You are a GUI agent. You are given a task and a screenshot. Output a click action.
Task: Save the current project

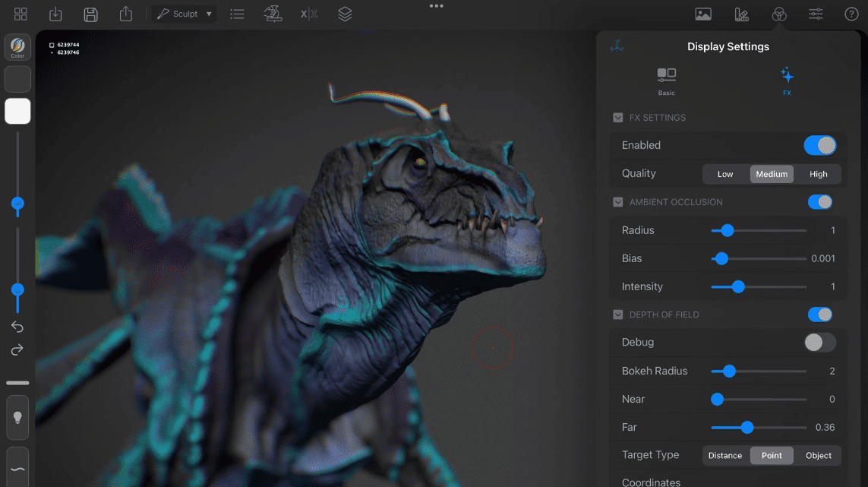90,14
